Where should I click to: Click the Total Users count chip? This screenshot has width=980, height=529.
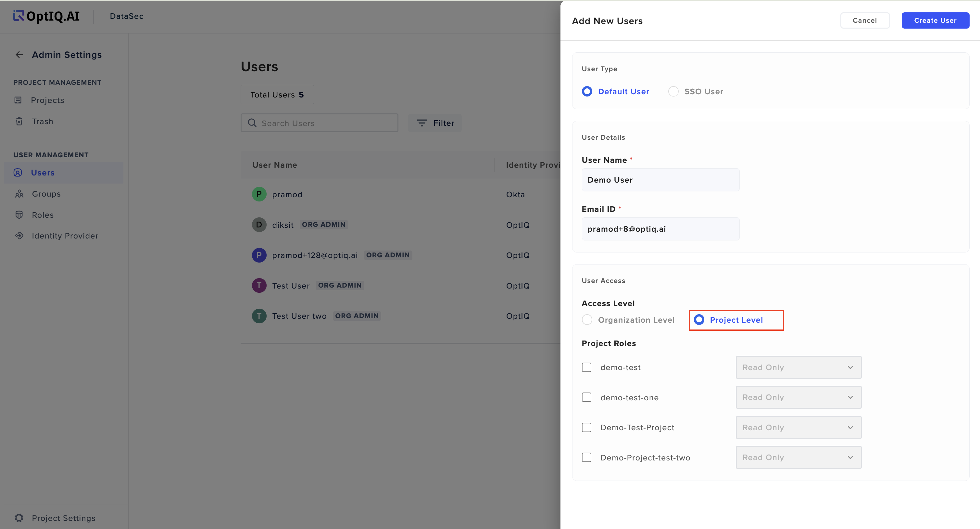coord(277,95)
